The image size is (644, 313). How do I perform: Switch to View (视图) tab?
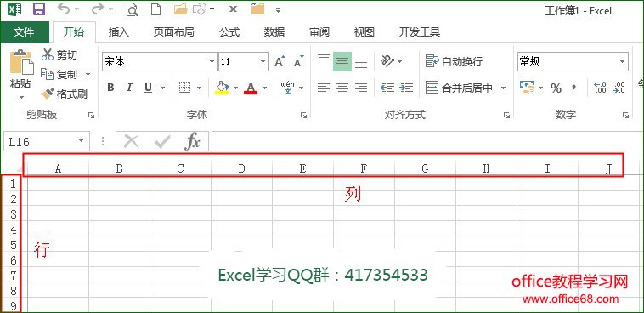click(x=364, y=32)
